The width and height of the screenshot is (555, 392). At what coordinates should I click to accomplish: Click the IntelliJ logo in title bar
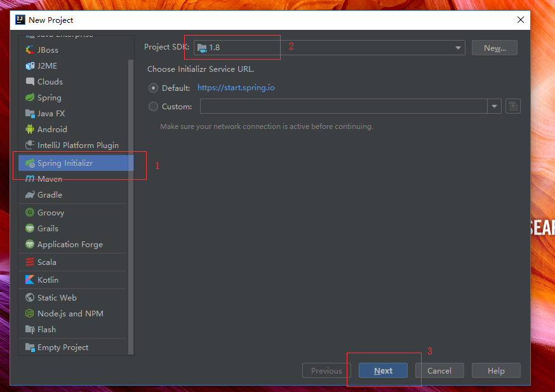20,20
